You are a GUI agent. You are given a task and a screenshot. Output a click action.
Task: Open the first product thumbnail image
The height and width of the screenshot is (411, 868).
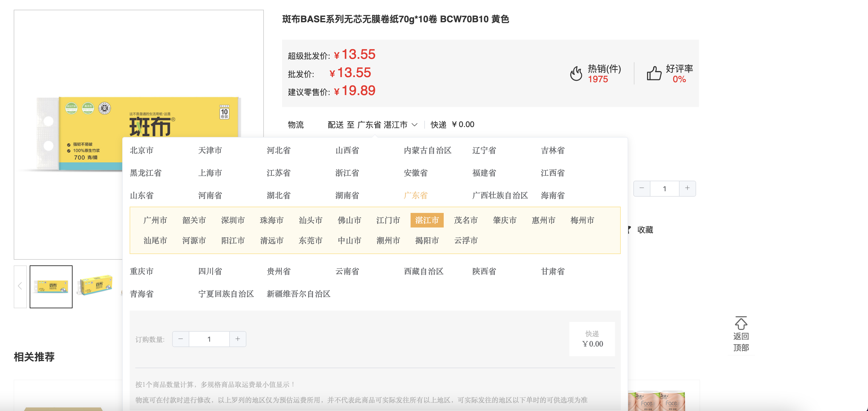(x=51, y=287)
